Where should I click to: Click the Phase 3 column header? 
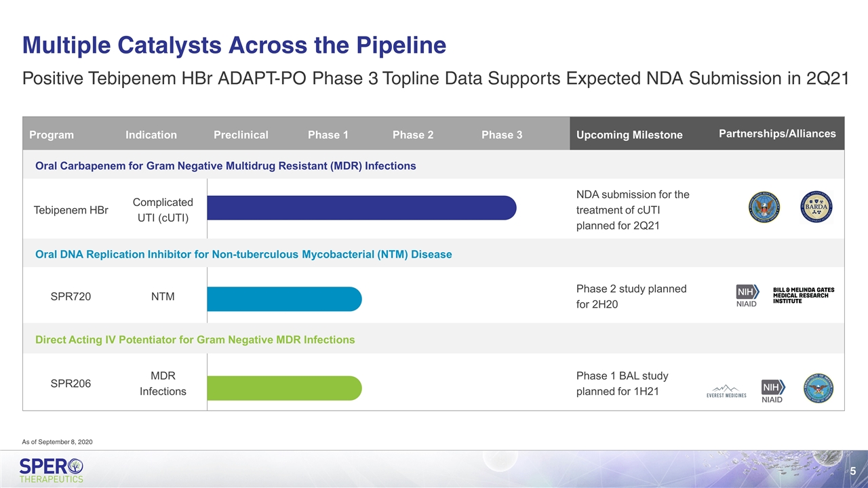tap(502, 135)
